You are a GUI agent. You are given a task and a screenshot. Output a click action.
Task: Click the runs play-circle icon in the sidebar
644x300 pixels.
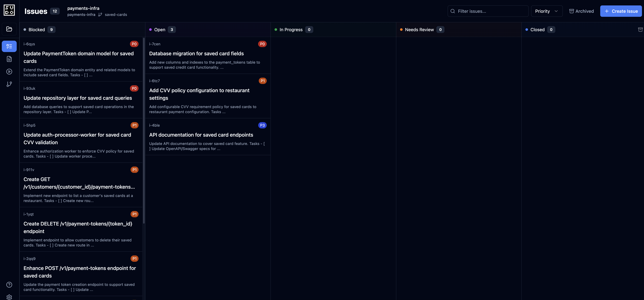(x=9, y=72)
